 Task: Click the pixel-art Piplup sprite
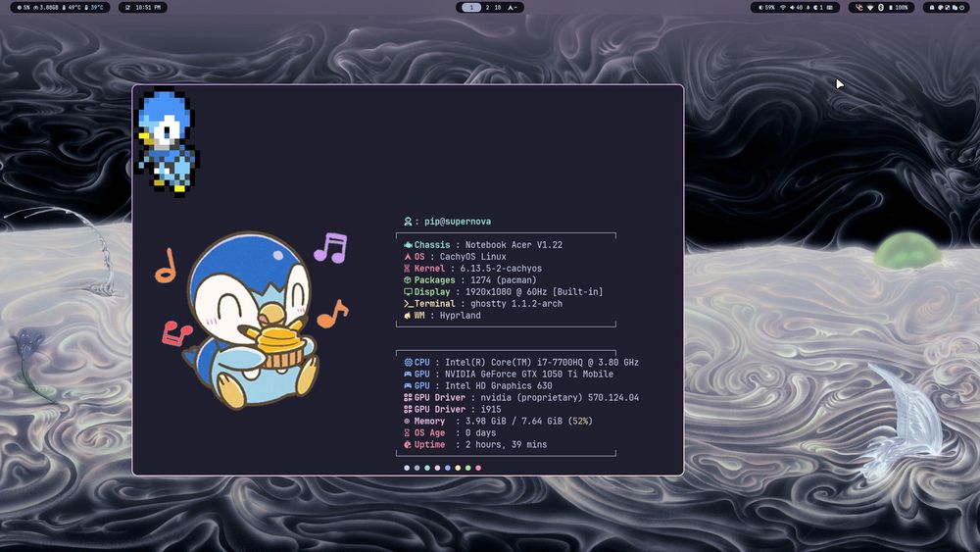(x=167, y=142)
